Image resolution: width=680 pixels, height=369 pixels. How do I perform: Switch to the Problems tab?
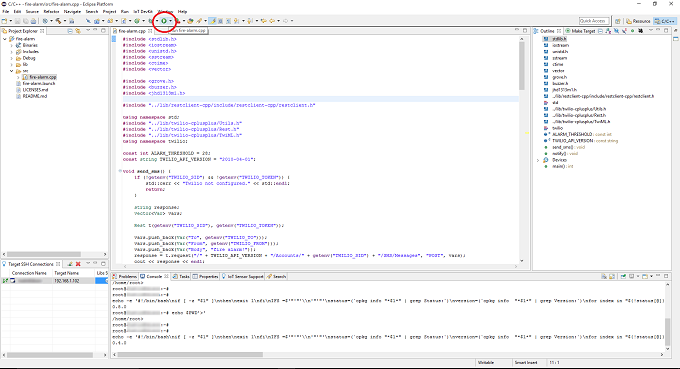[x=125, y=276]
